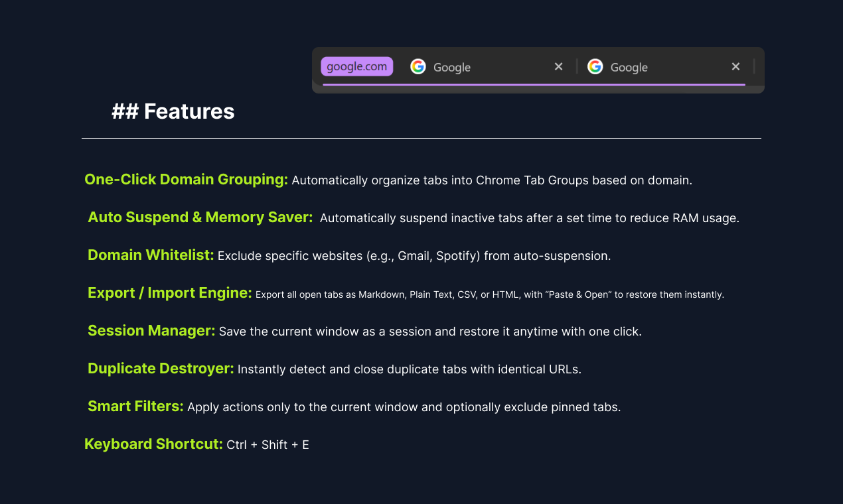Image resolution: width=843 pixels, height=504 pixels.
Task: Click the Duplicate Destroyer label
Action: [x=161, y=369]
